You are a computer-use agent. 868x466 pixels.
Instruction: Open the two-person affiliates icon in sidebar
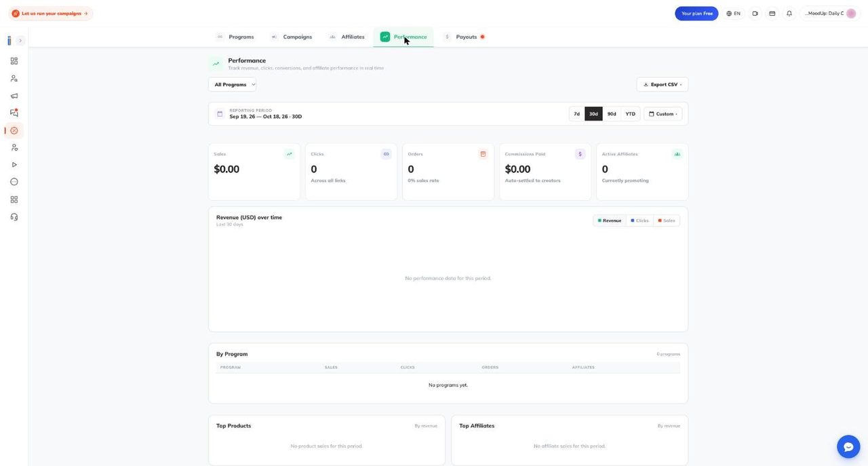coord(14,147)
